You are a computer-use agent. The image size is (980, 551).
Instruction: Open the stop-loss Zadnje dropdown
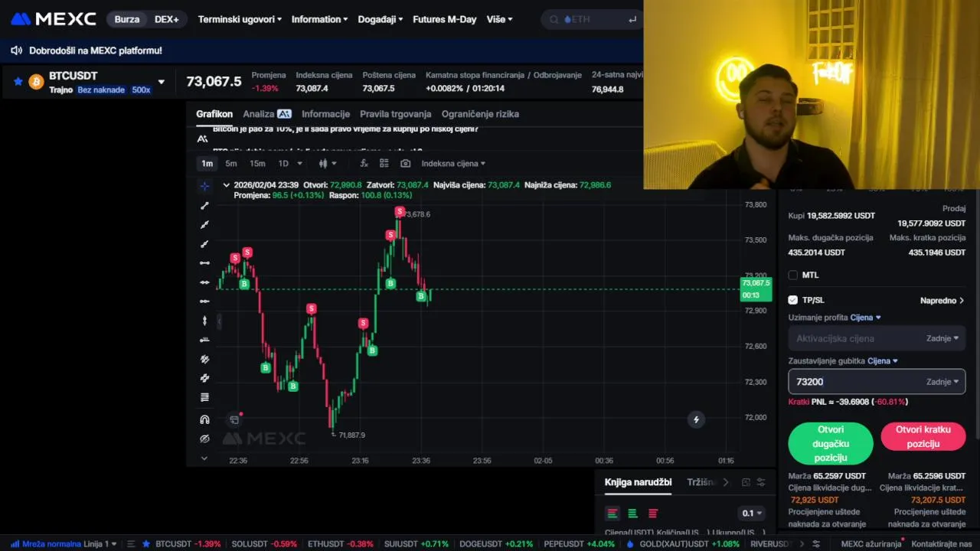click(942, 382)
